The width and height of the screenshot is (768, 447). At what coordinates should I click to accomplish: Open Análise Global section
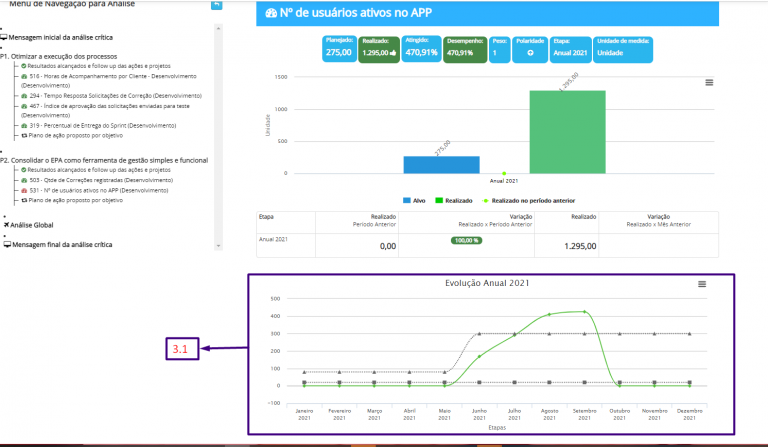pyautogui.click(x=32, y=225)
